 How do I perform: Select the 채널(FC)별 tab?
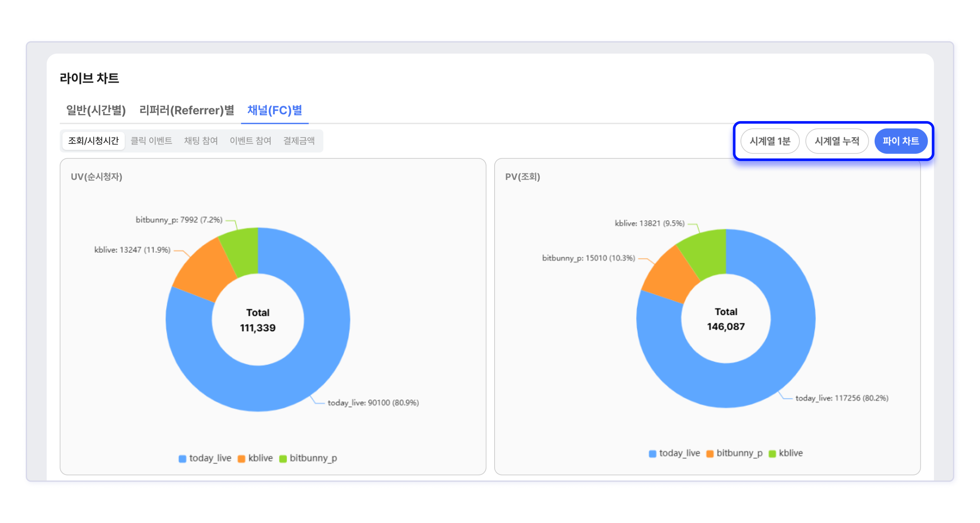[x=274, y=110]
